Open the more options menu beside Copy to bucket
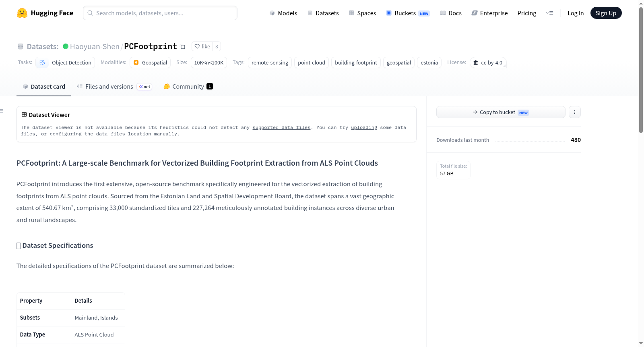 575,112
